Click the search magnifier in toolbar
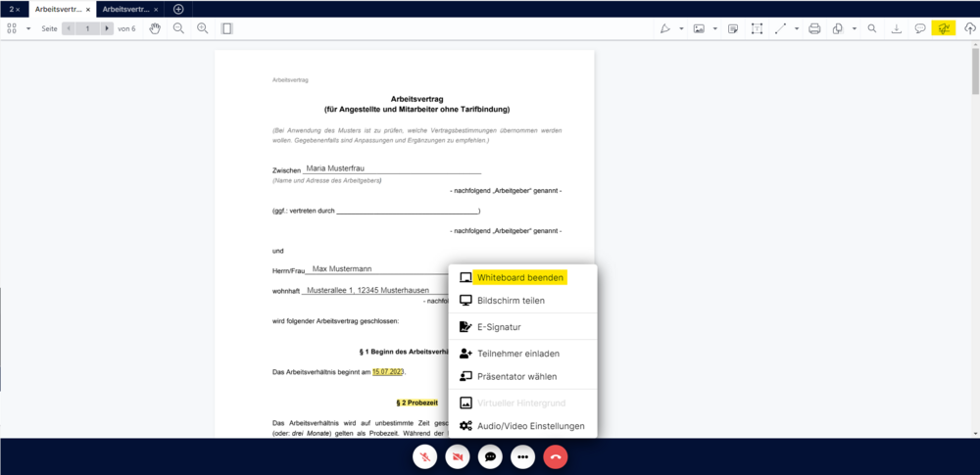The width and height of the screenshot is (980, 475). pos(872,28)
